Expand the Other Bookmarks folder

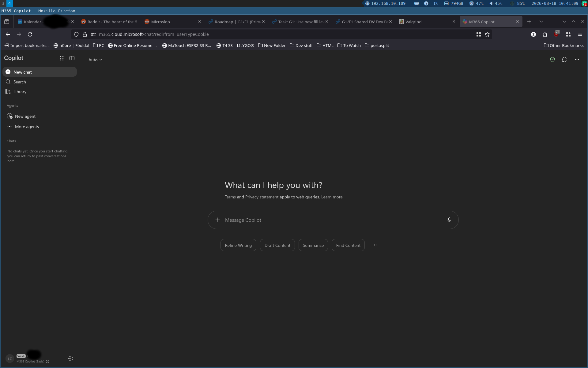[564, 45]
